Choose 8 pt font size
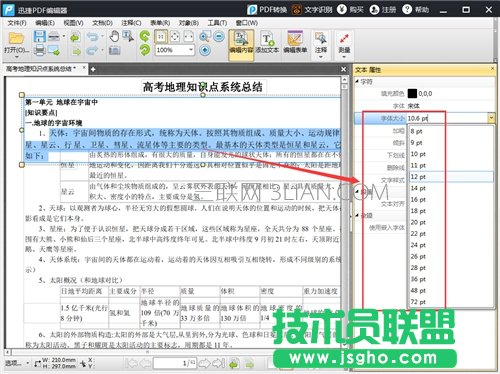 (451, 131)
